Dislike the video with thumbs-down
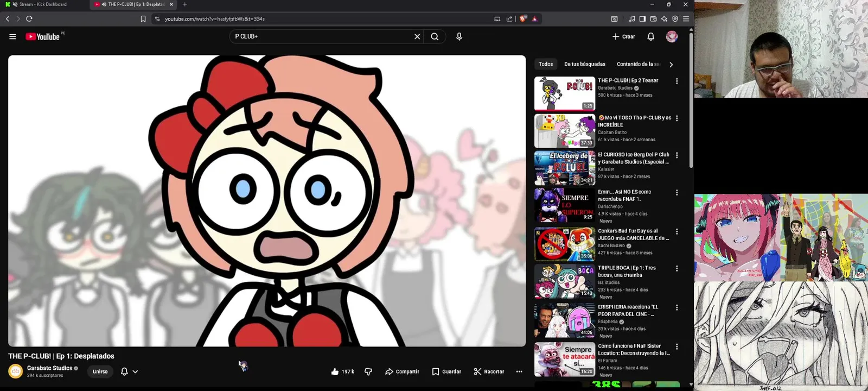 click(368, 371)
